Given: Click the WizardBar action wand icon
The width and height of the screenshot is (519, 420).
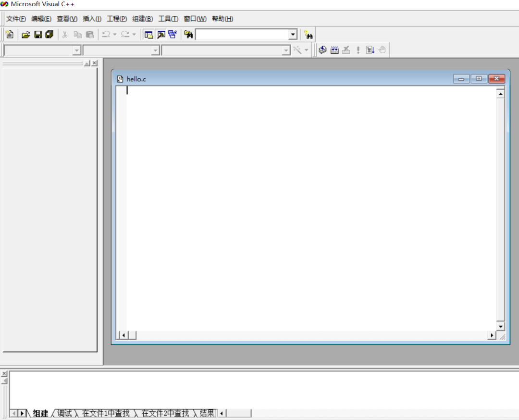Looking at the screenshot, I should [297, 50].
